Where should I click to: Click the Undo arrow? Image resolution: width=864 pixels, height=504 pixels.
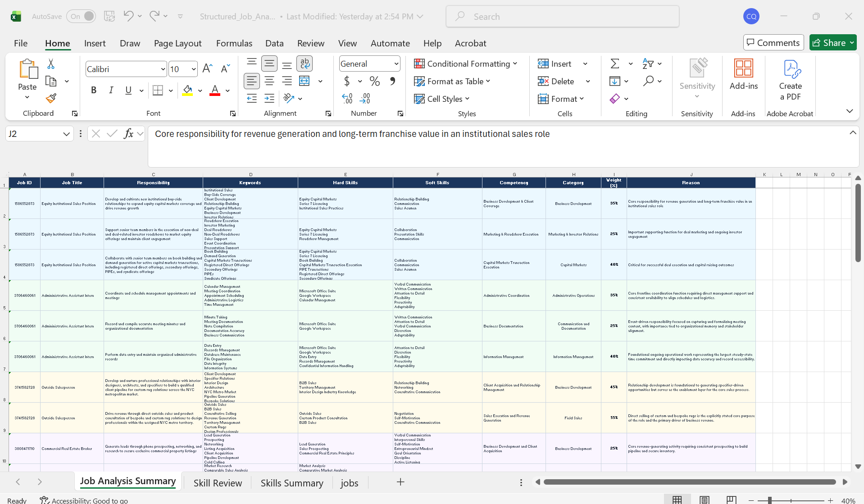click(x=128, y=16)
